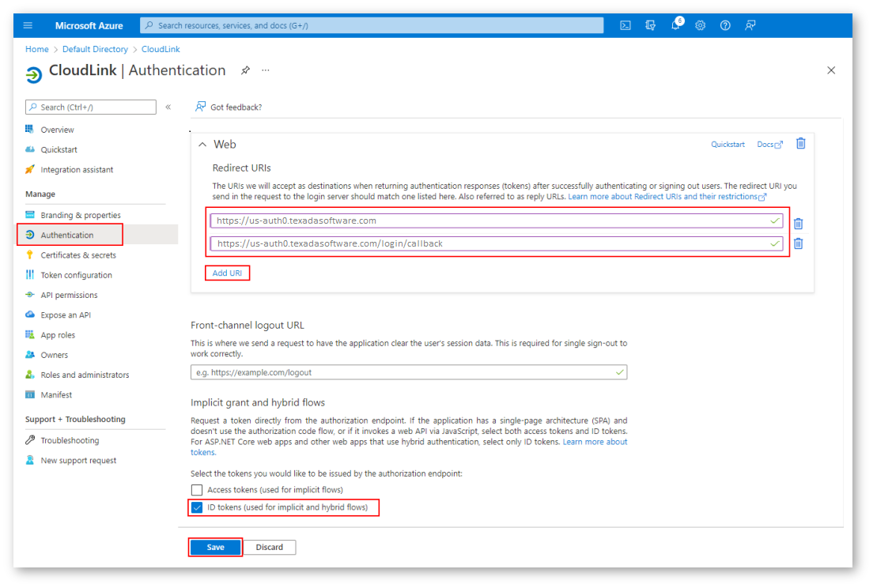Open the Azure portal hamburger menu
This screenshot has height=588, width=873.
click(28, 25)
